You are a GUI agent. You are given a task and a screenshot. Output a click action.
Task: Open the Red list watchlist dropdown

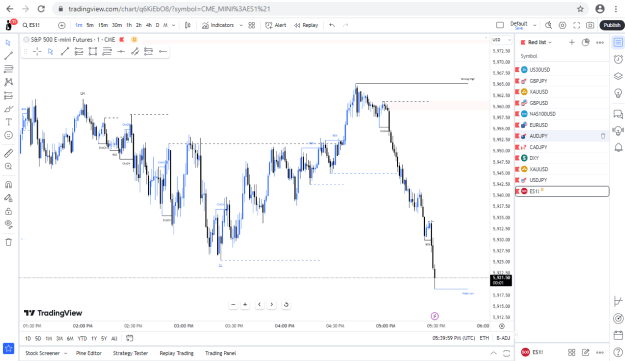point(540,42)
